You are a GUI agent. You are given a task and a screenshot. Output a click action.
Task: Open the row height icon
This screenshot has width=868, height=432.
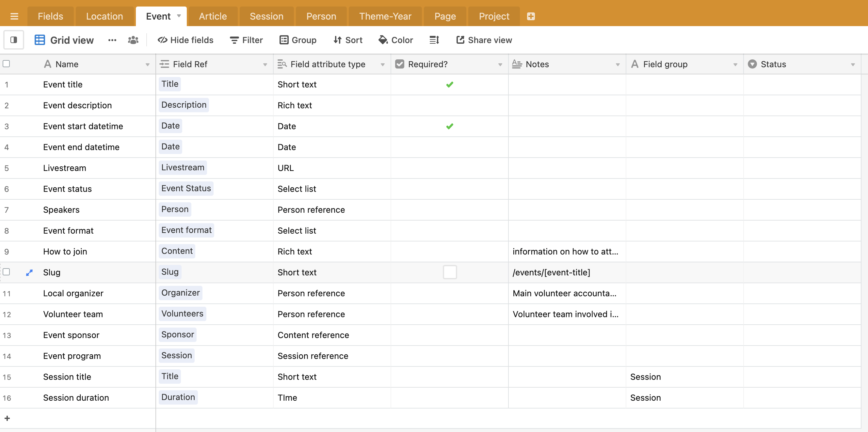point(434,40)
